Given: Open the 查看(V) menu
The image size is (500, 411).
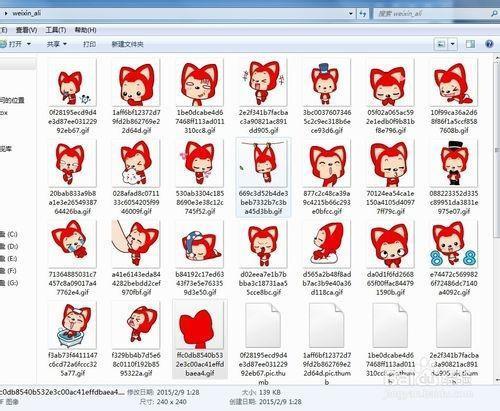Looking at the screenshot, I should pos(27,30).
